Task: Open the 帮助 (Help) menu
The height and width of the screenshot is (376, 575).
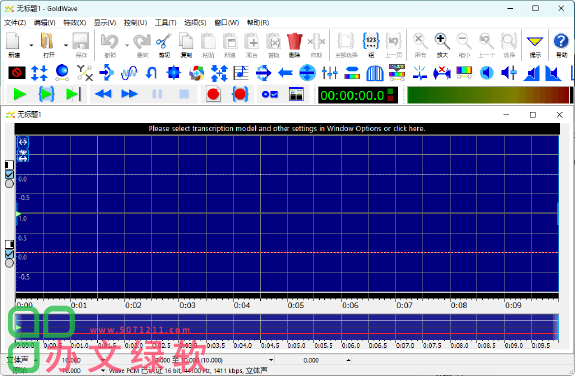Action: [x=258, y=23]
